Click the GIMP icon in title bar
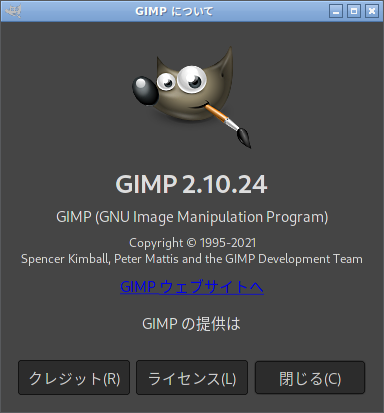 pyautogui.click(x=14, y=11)
